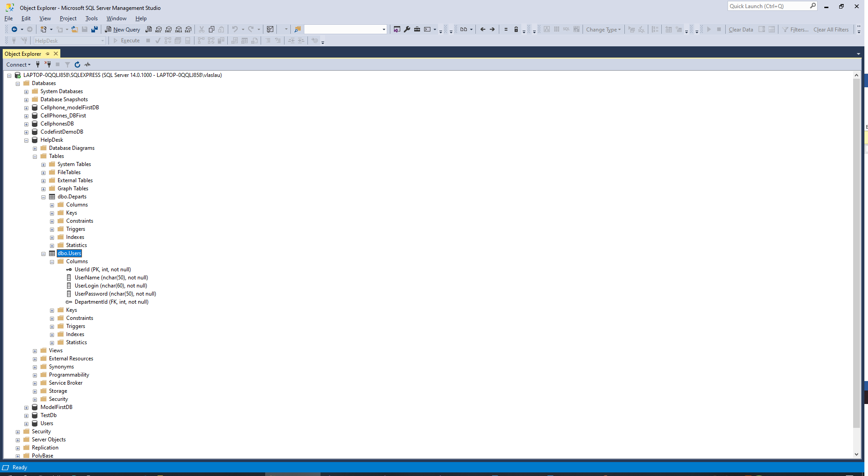Open Database Engine Query icon
The width and height of the screenshot is (868, 476).
(149, 29)
